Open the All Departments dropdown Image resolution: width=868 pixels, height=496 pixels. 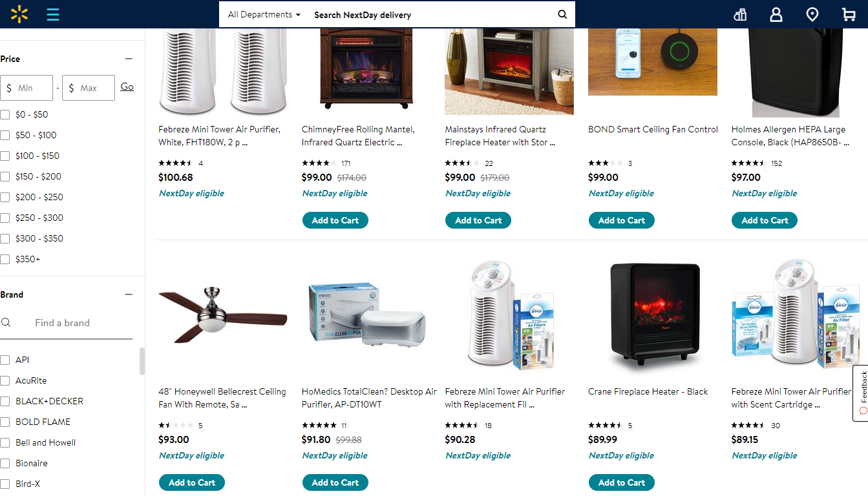[264, 14]
